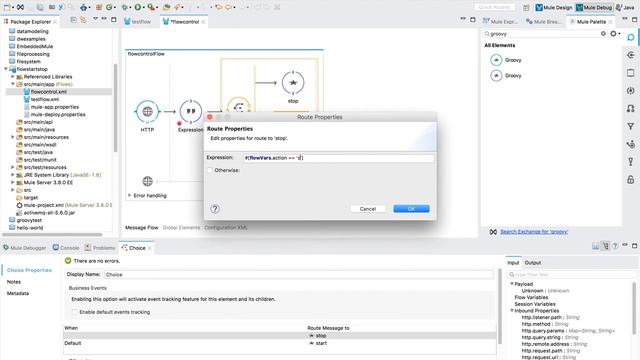Click the stop Groovy component in the flow
The image size is (640, 360).
point(293,83)
